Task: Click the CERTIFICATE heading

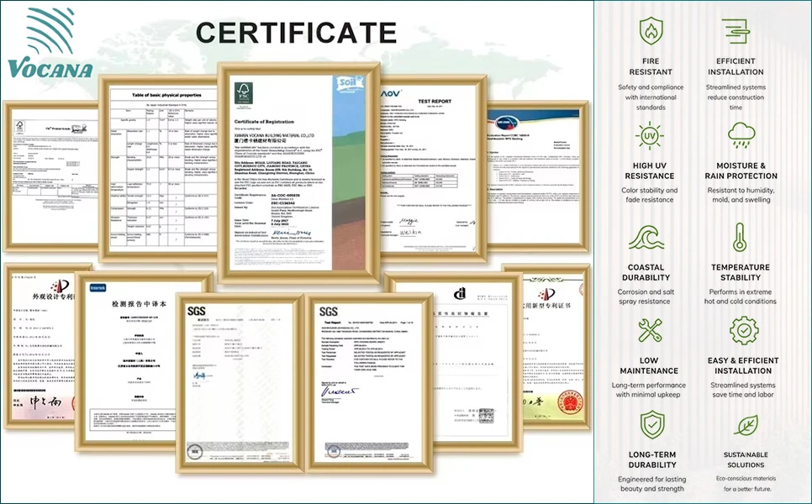Action: click(x=297, y=33)
